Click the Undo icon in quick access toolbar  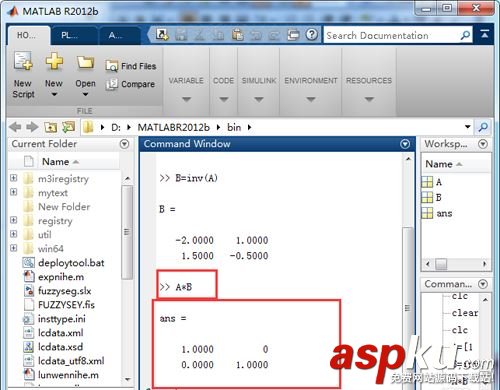(x=256, y=35)
